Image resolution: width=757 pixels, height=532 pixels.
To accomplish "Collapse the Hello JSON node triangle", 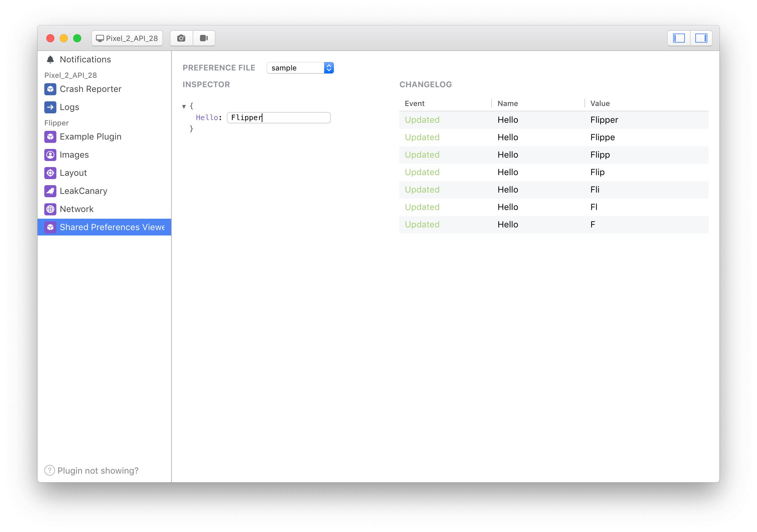I will pos(184,106).
